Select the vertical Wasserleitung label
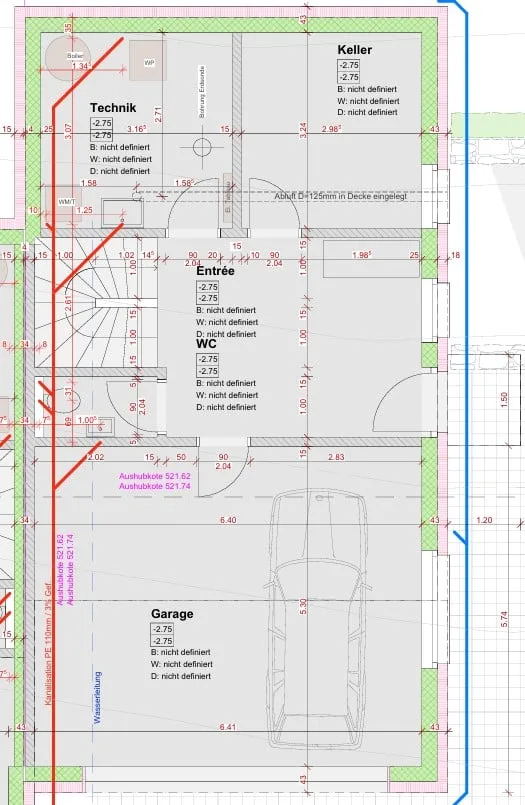This screenshot has width=525, height=805. point(97,697)
